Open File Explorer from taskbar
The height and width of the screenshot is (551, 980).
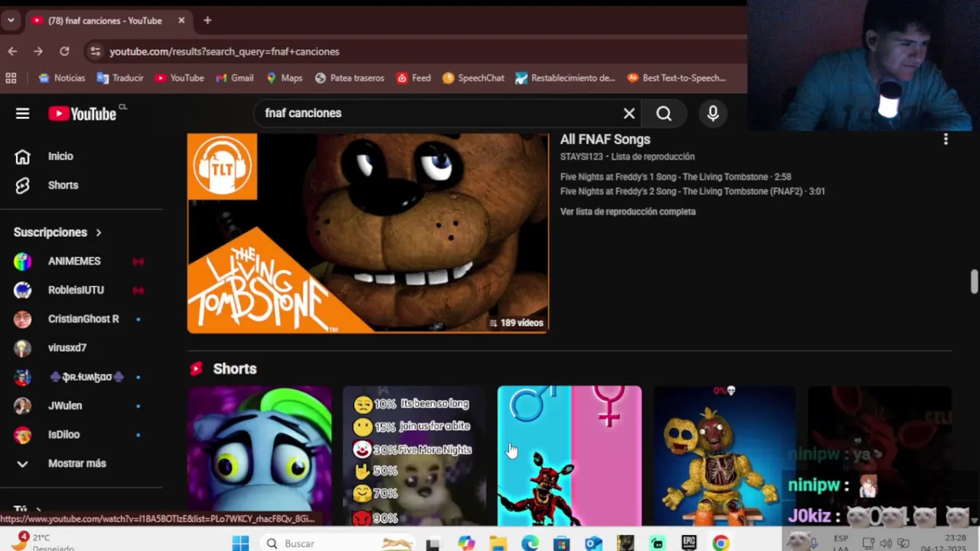[498, 543]
